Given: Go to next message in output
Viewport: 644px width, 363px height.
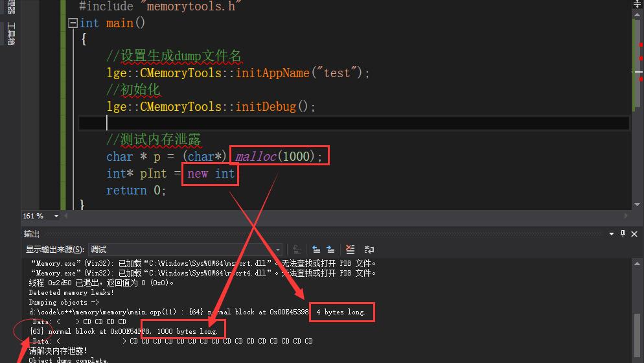Looking at the screenshot, I should (330, 250).
